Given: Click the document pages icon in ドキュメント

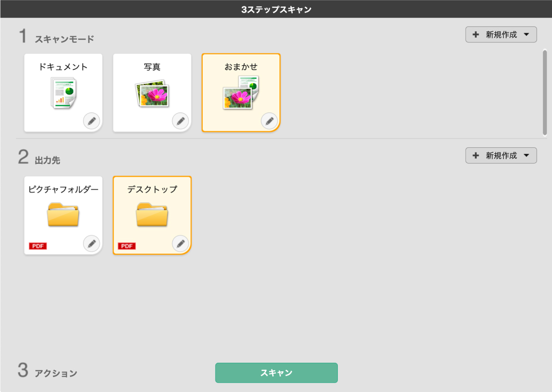Looking at the screenshot, I should click(x=64, y=94).
